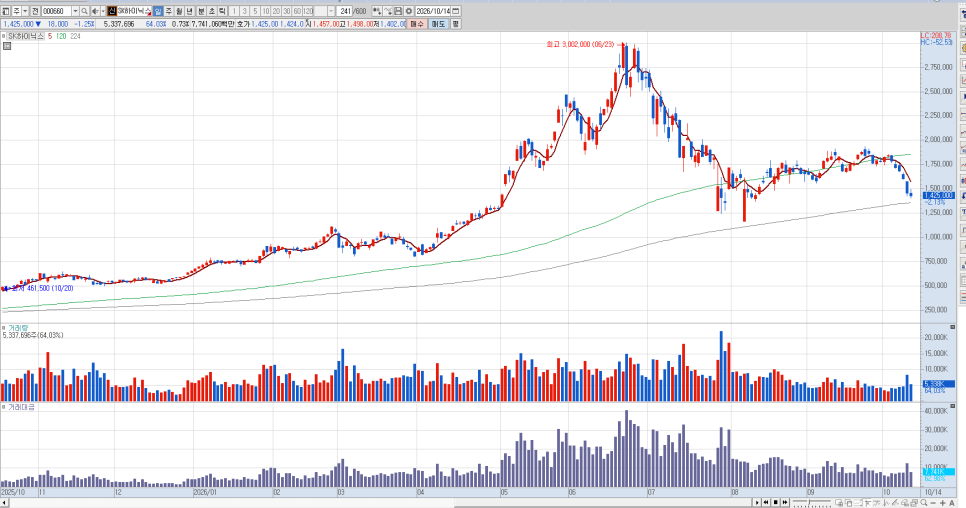
Task: Click the 전 button before stock code
Action: (35, 11)
